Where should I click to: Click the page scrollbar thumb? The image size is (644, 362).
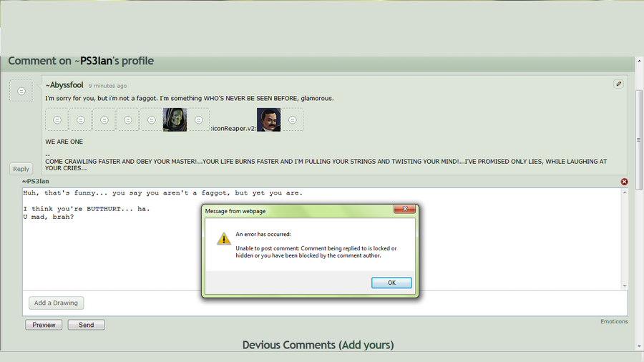pos(639,140)
